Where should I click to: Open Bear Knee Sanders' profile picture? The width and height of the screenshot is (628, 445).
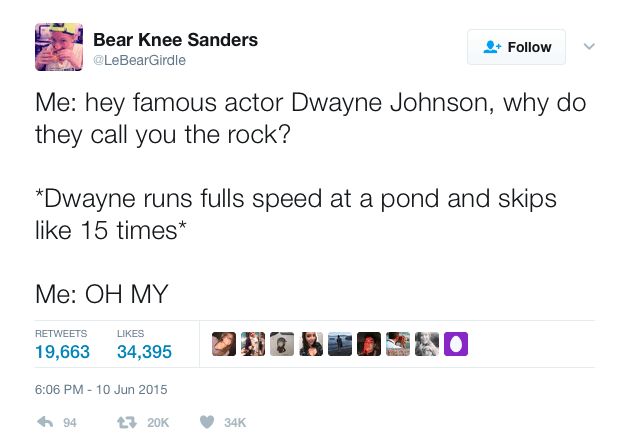click(x=58, y=48)
